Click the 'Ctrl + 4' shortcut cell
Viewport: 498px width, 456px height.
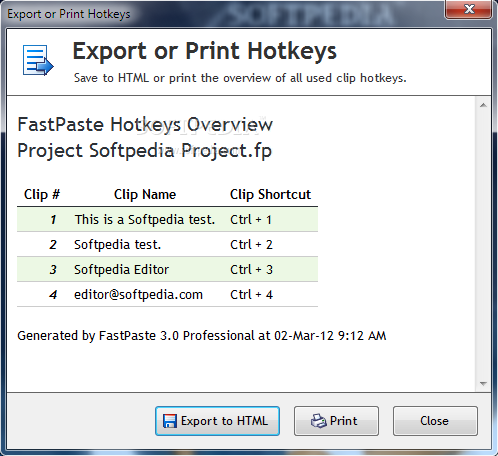251,295
